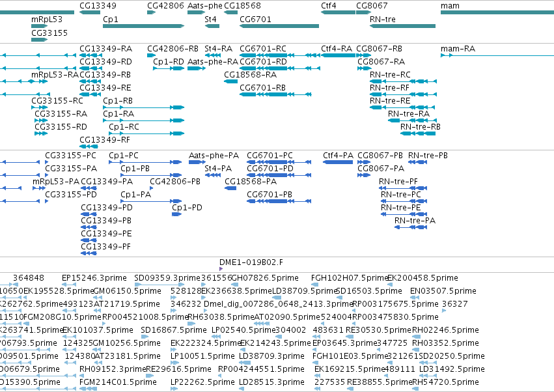Click the EK222324.5prime EST label
Image resolution: width=554 pixels, height=392 pixels.
(206, 343)
